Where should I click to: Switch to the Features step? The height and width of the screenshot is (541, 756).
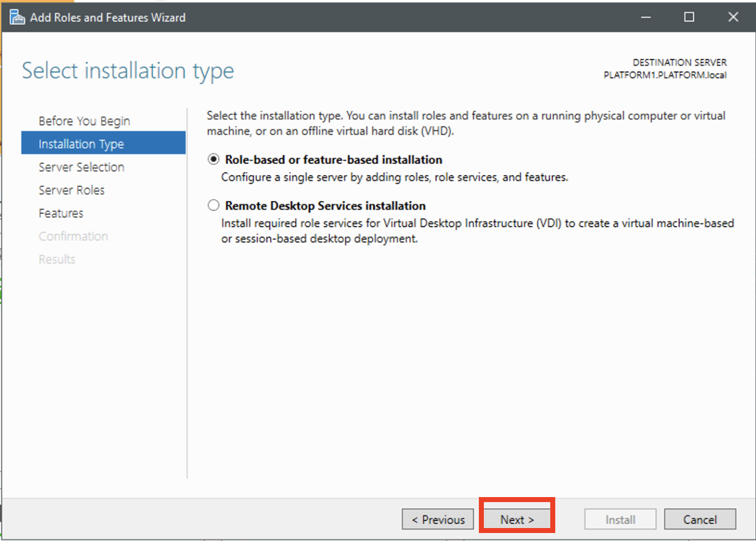pos(61,213)
